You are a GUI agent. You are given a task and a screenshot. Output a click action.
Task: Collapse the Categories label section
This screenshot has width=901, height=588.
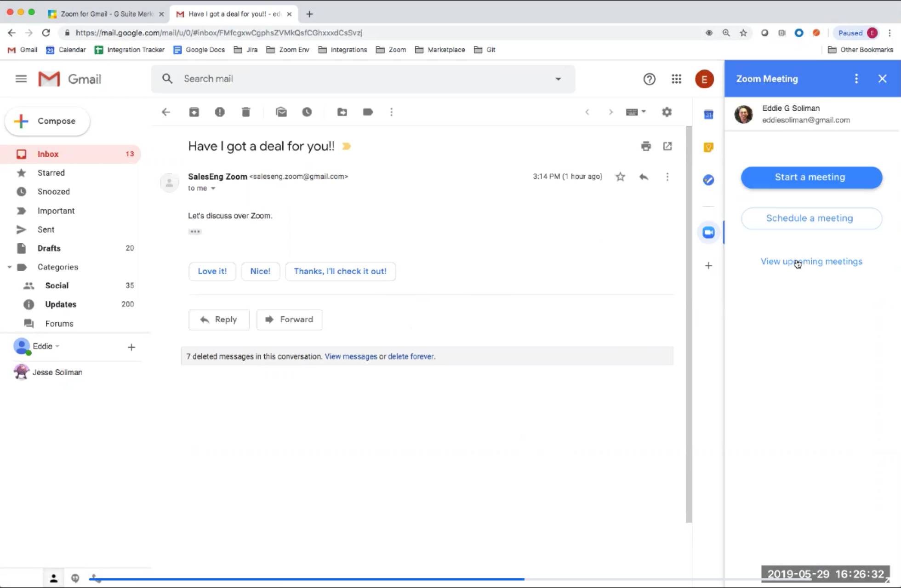coord(9,267)
